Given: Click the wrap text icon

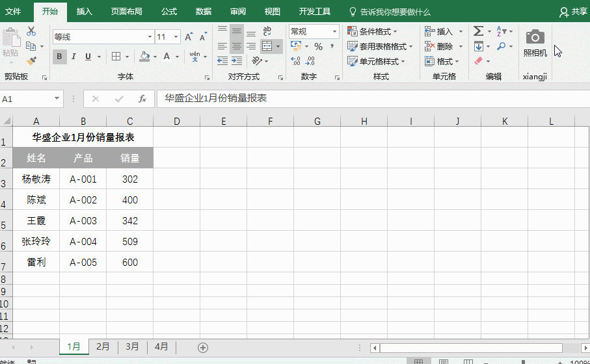Looking at the screenshot, I should [x=267, y=31].
